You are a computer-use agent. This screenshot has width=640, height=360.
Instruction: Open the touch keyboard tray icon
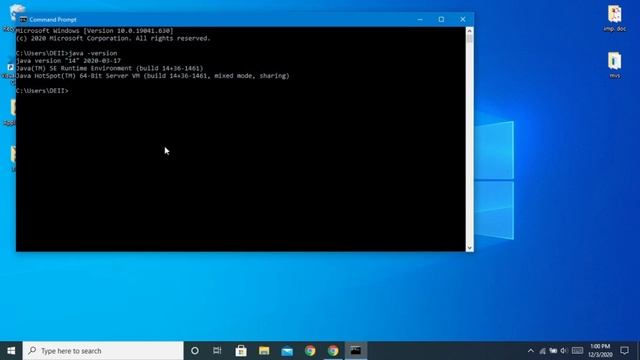(577, 351)
